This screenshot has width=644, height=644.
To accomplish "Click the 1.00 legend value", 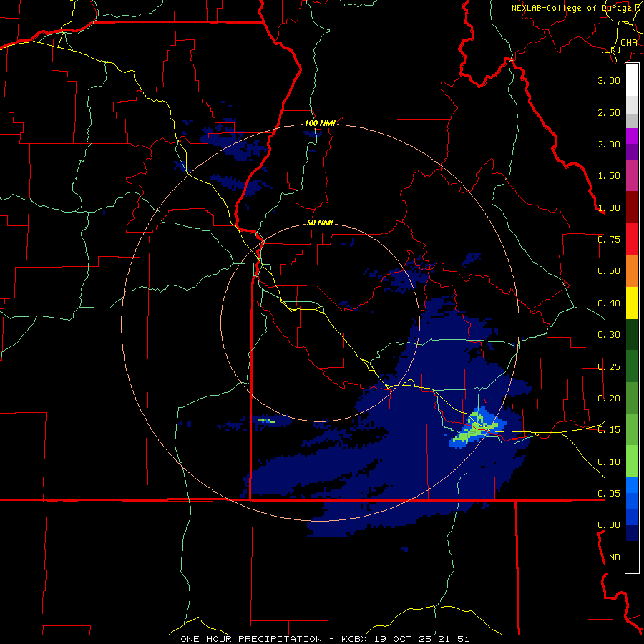I will (609, 208).
